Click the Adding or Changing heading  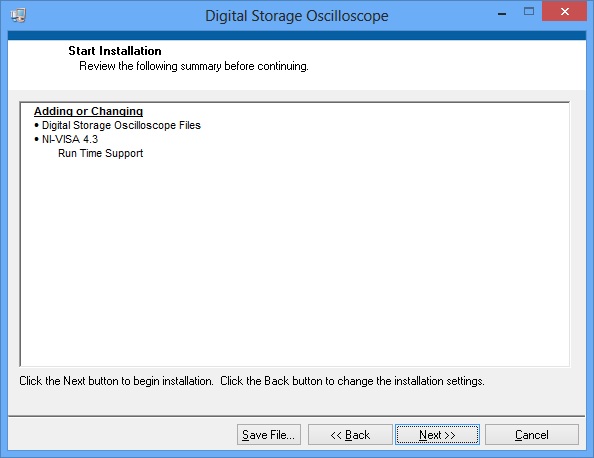click(88, 111)
